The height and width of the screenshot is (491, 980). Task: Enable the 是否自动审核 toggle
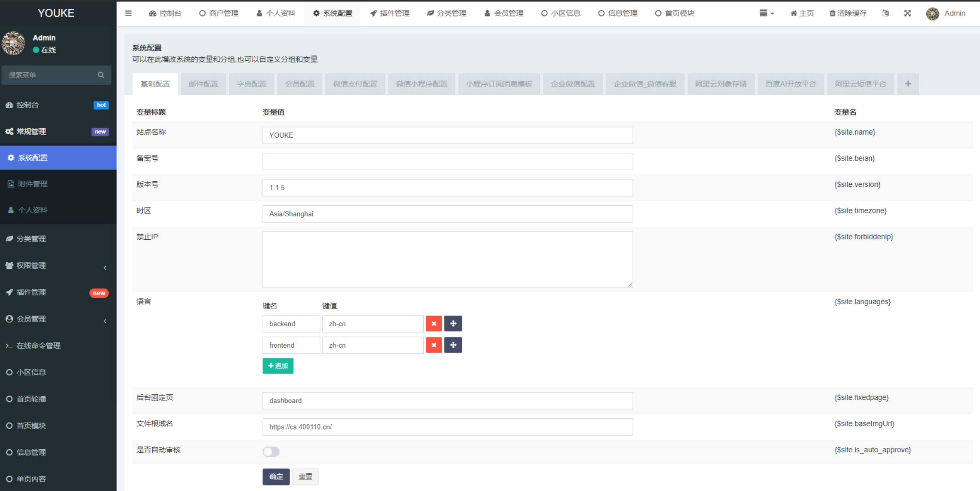click(271, 452)
